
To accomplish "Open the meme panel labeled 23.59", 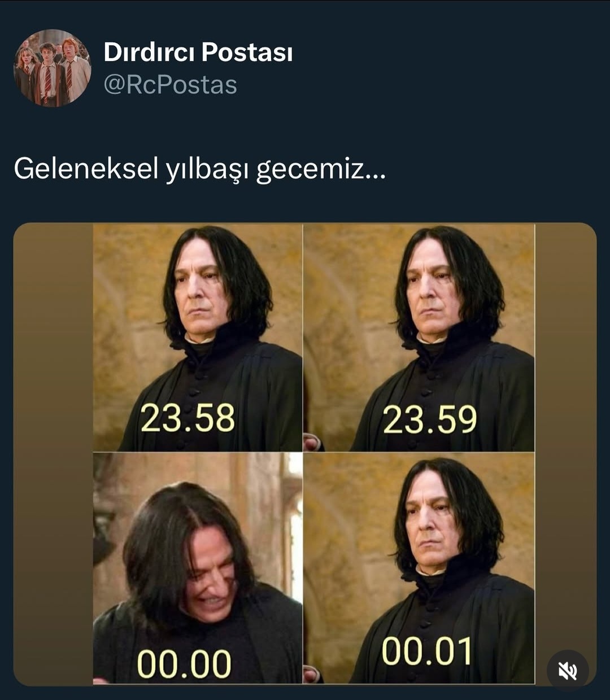I will pyautogui.click(x=419, y=338).
